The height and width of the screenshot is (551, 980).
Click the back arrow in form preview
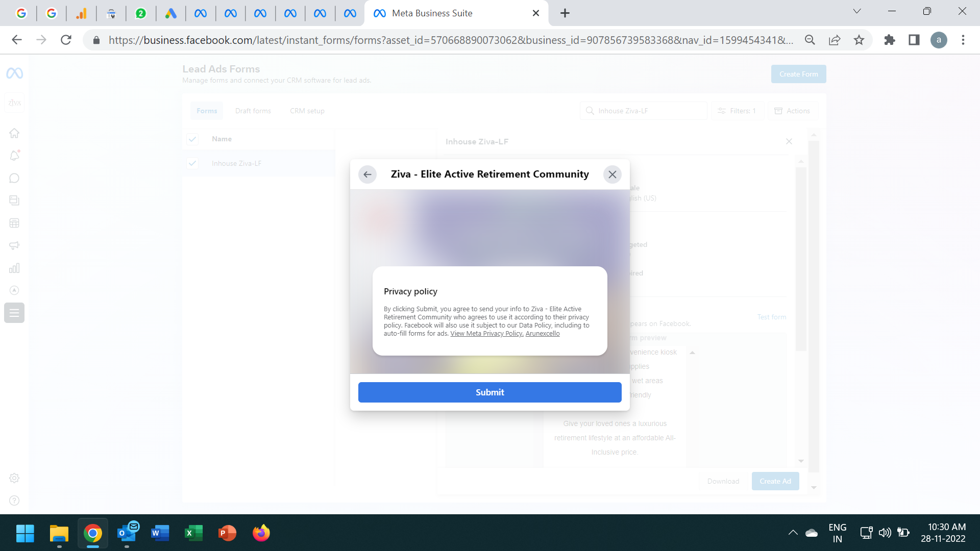pyautogui.click(x=367, y=174)
